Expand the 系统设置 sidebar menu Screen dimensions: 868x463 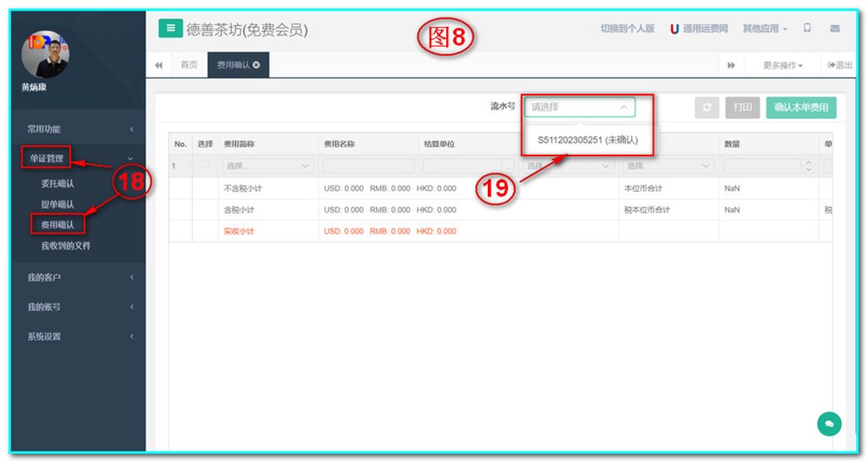79,336
